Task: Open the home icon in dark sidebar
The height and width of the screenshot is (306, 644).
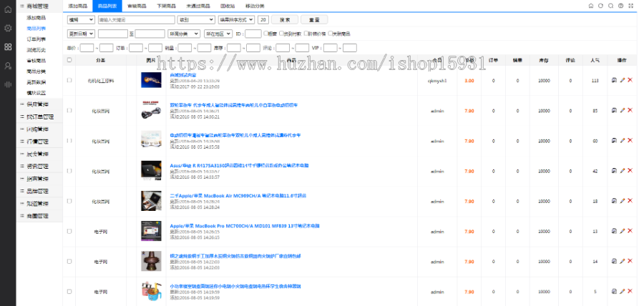Action: point(8,9)
